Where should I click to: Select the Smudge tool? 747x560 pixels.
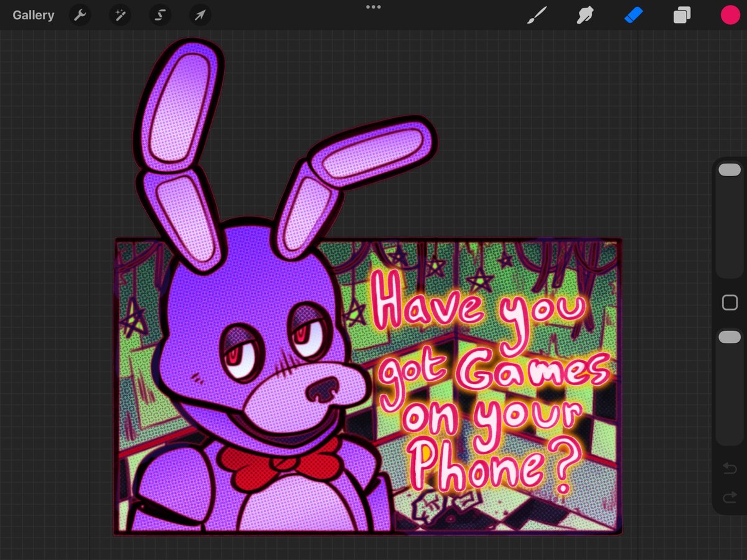pyautogui.click(x=585, y=15)
